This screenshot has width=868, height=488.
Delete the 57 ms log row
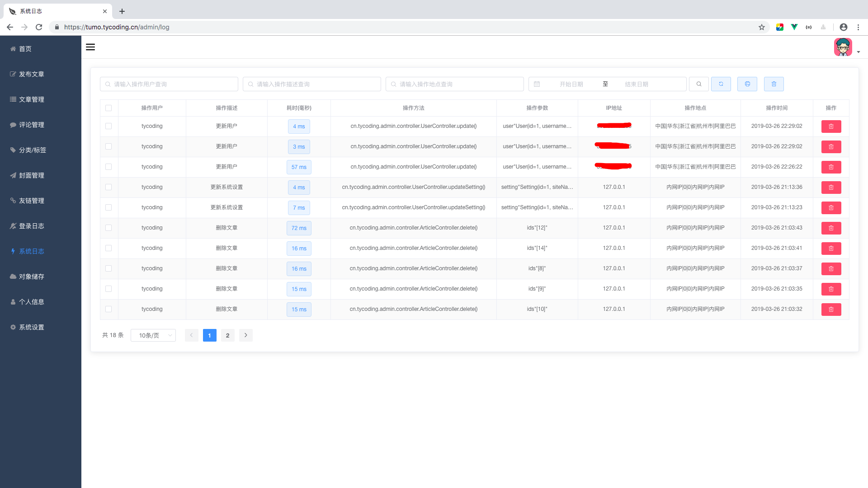click(x=831, y=167)
